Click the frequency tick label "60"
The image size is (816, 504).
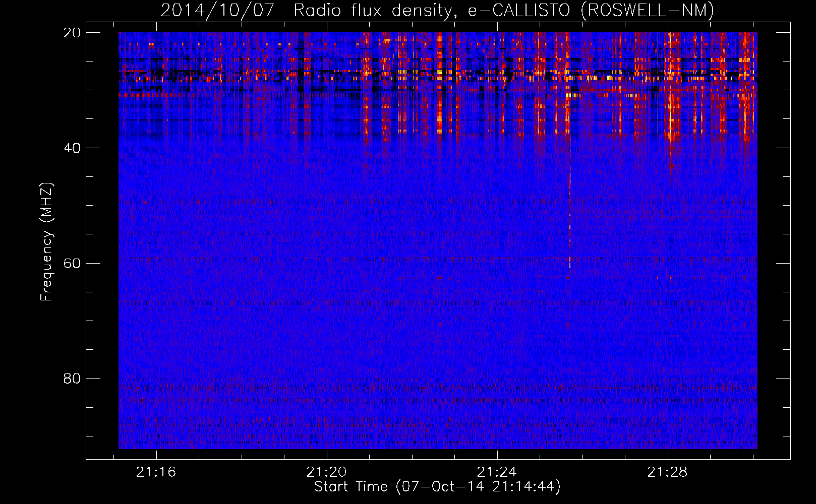click(x=72, y=263)
